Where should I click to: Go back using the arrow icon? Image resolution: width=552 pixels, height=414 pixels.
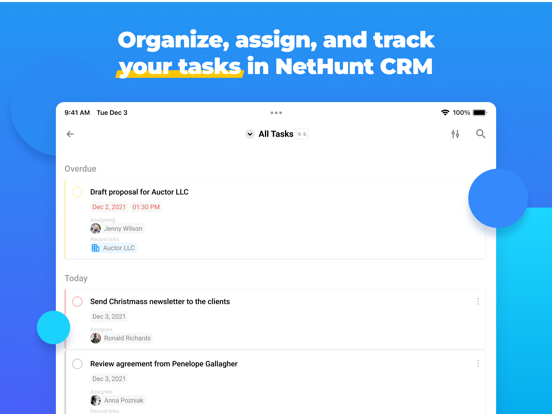click(70, 134)
